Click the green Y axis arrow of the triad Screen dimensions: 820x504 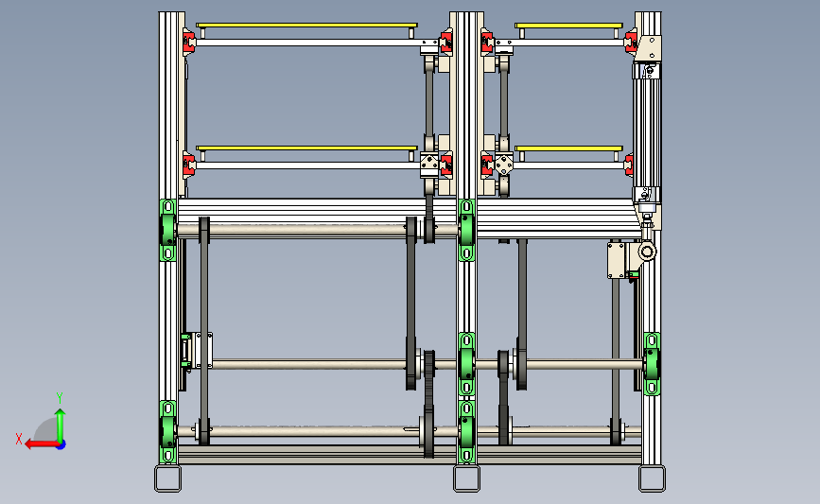coord(61,426)
